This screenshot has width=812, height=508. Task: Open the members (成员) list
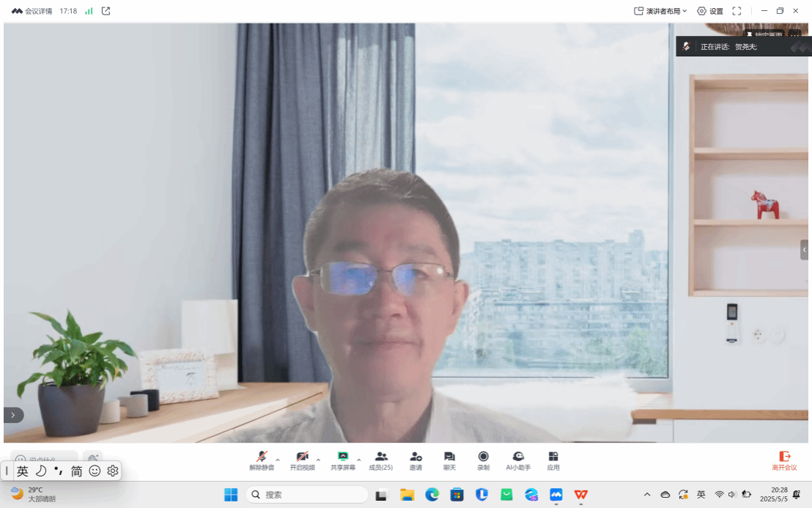(380, 457)
